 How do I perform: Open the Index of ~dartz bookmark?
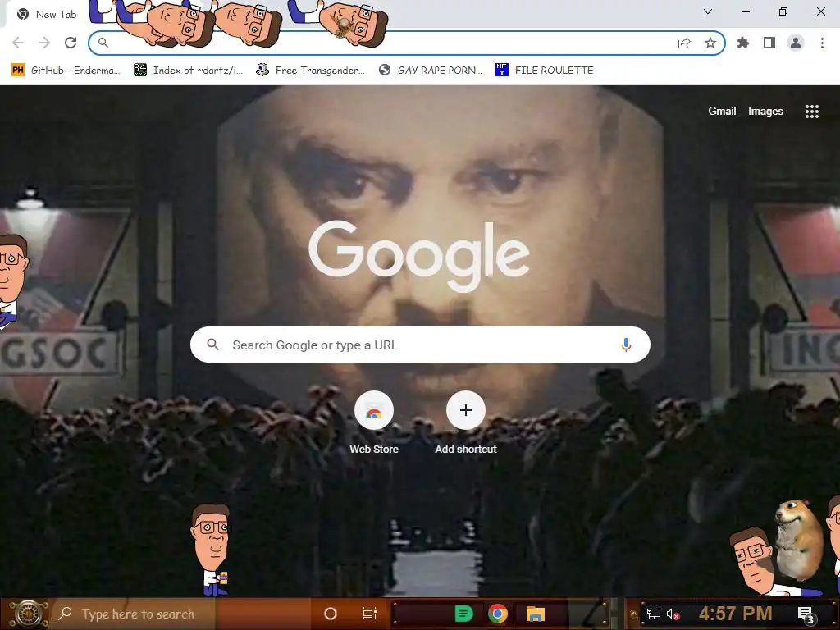pyautogui.click(x=189, y=71)
